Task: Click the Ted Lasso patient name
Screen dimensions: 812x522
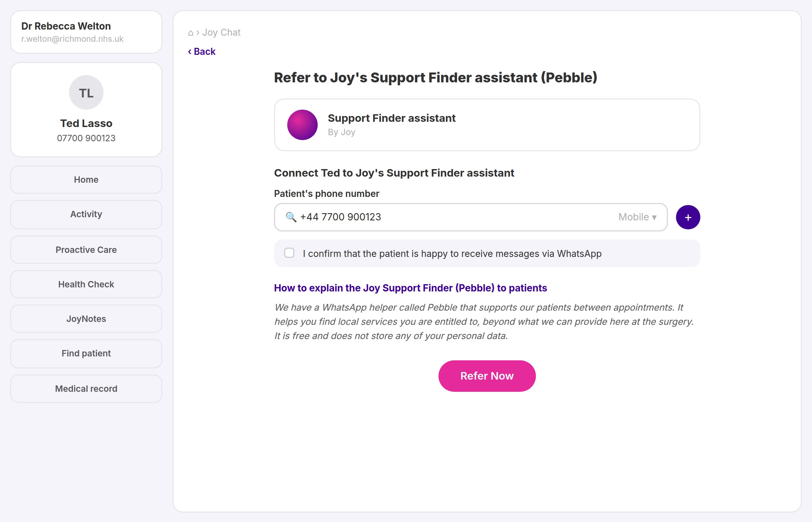Action: point(86,123)
